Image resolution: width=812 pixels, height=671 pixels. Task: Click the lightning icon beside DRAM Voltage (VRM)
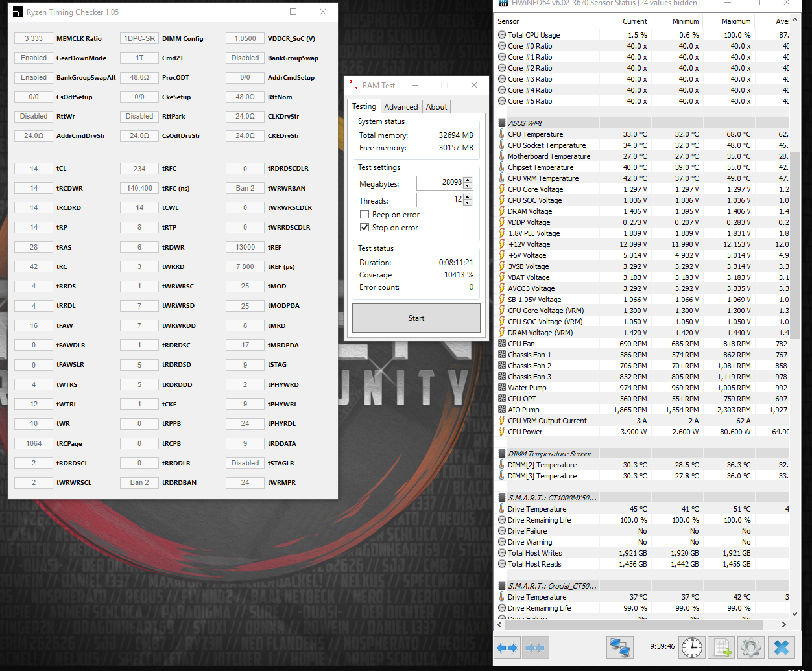[502, 333]
